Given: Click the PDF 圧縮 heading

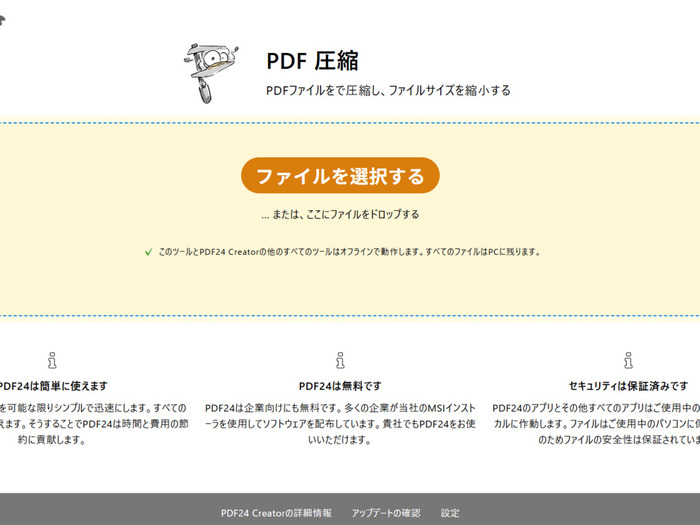Looking at the screenshot, I should (x=312, y=61).
